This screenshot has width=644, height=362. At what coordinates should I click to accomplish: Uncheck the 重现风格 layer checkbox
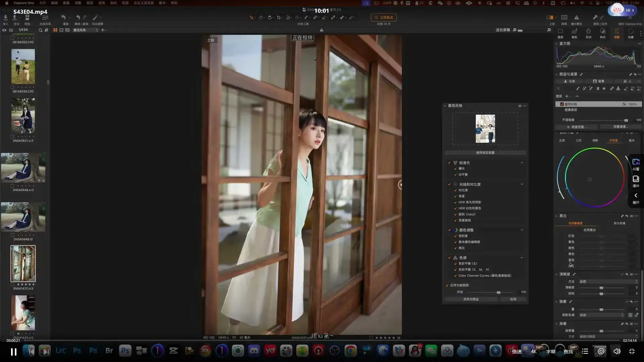(x=562, y=104)
